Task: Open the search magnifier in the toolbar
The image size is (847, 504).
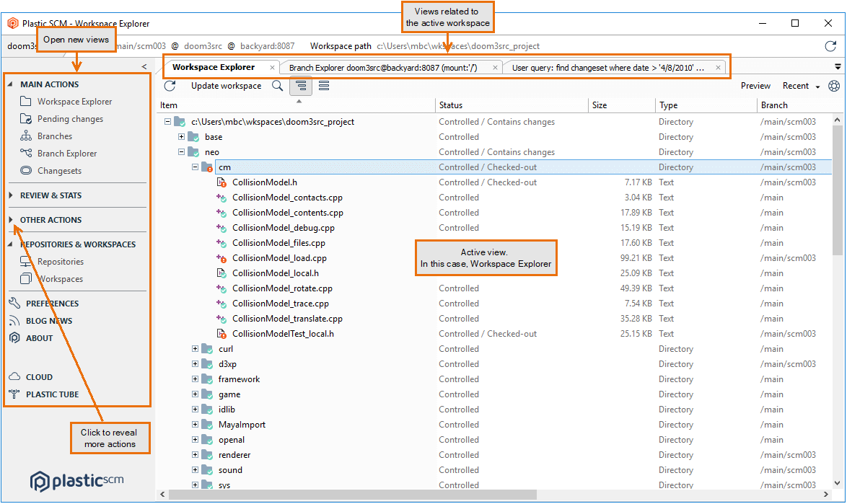Action: tap(277, 86)
